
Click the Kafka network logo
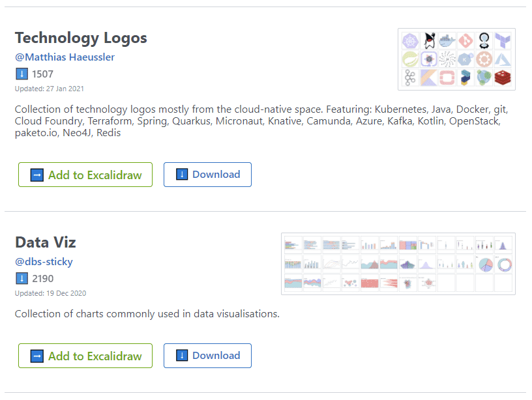[x=409, y=77]
